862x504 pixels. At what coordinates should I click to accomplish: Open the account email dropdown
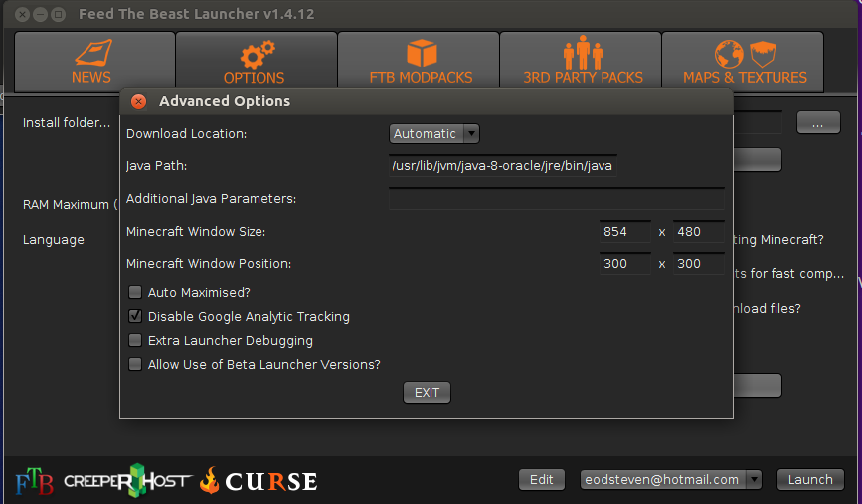pyautogui.click(x=670, y=480)
